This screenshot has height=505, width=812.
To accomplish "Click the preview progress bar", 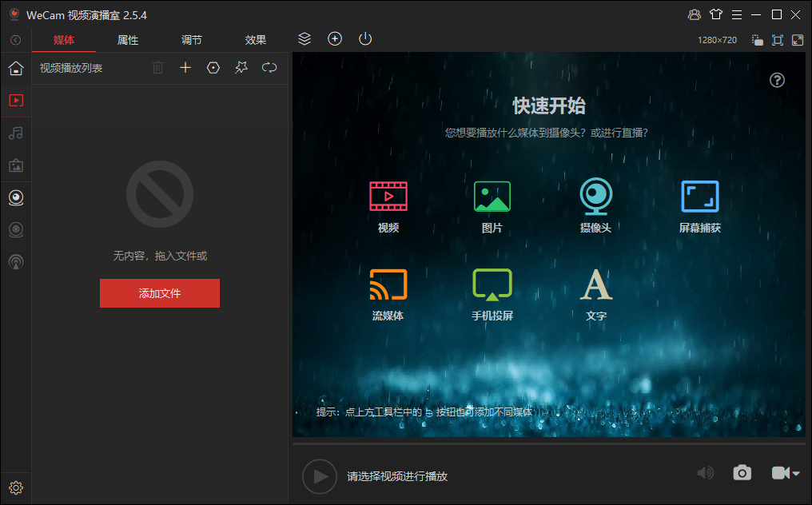I will (x=549, y=444).
